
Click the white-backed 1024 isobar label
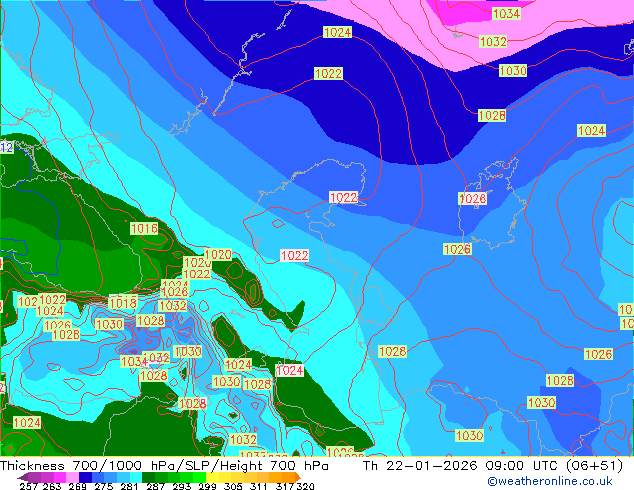pyautogui.click(x=290, y=370)
